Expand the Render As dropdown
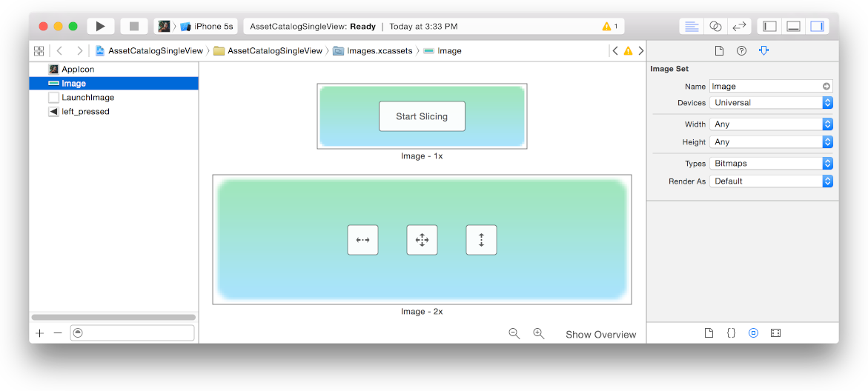 coord(771,181)
